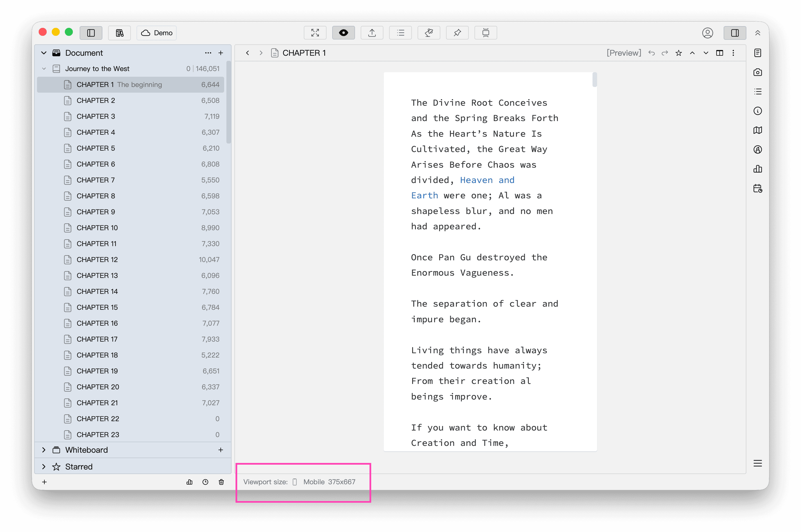Screen dimensions: 801x532
Task: Go to next document with down chevron
Action: 706,53
